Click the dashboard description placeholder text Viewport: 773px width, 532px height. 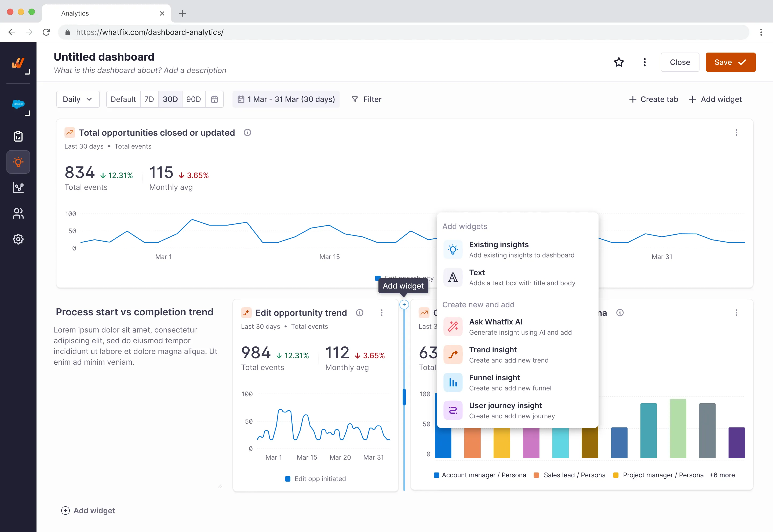click(x=140, y=70)
